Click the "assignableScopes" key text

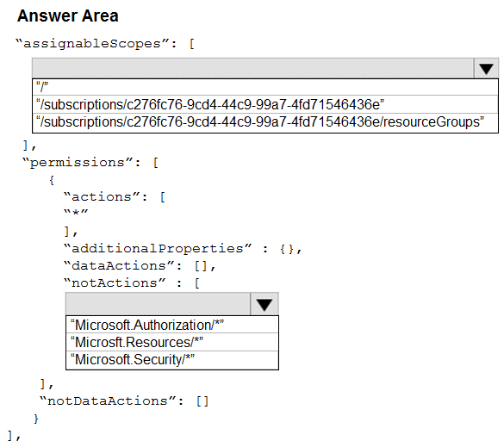(92, 43)
